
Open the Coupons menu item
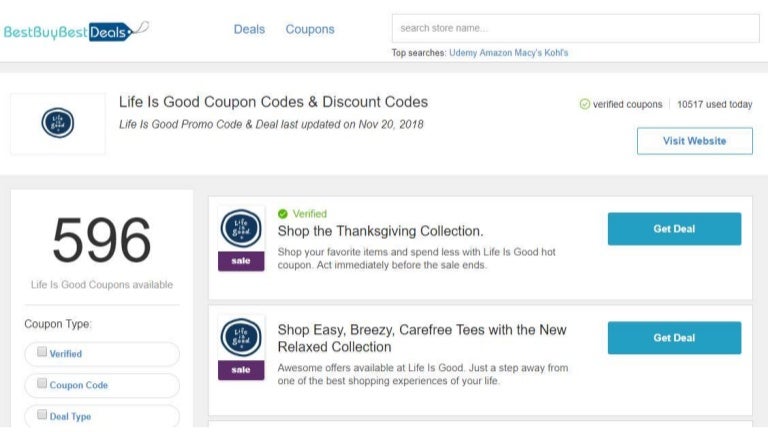310,29
